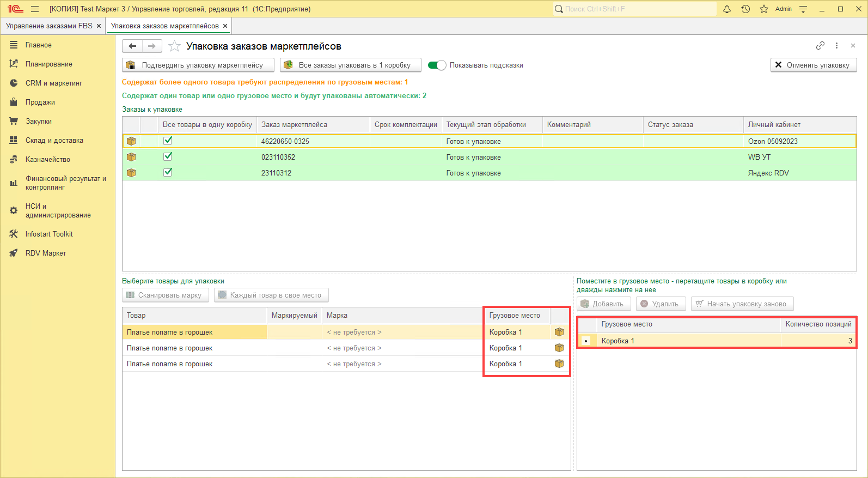
Task: Add this form to favorites with the star
Action: click(174, 46)
